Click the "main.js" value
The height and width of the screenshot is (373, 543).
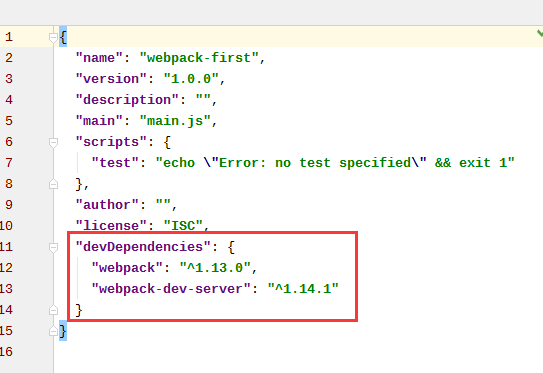pyautogui.click(x=175, y=121)
